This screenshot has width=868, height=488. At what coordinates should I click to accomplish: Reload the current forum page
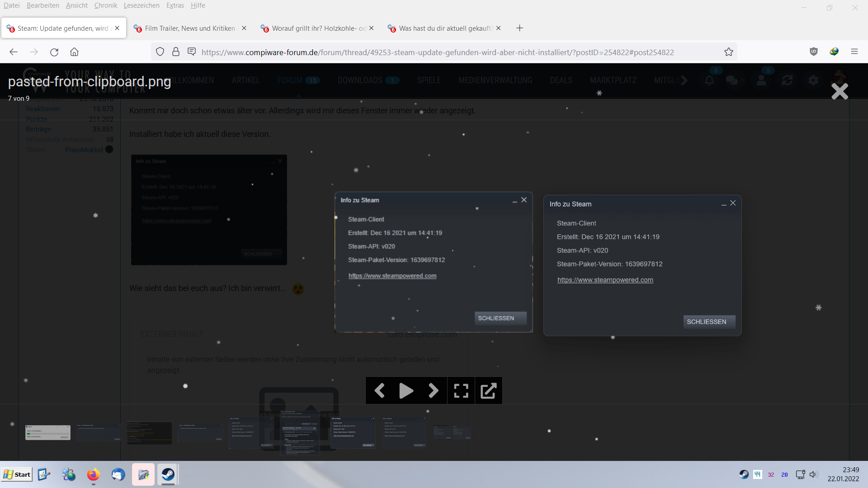pyautogui.click(x=54, y=52)
